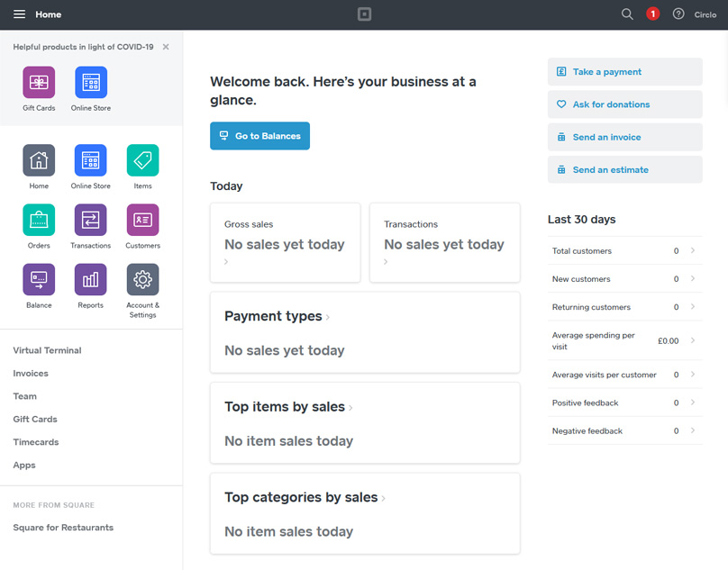
Task: Click the Go to Balances button
Action: tap(259, 136)
